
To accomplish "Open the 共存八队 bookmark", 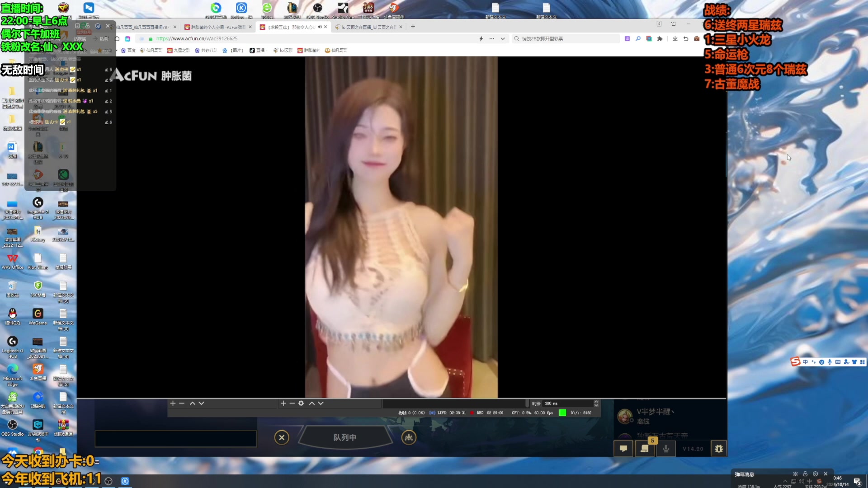I will click(206, 50).
